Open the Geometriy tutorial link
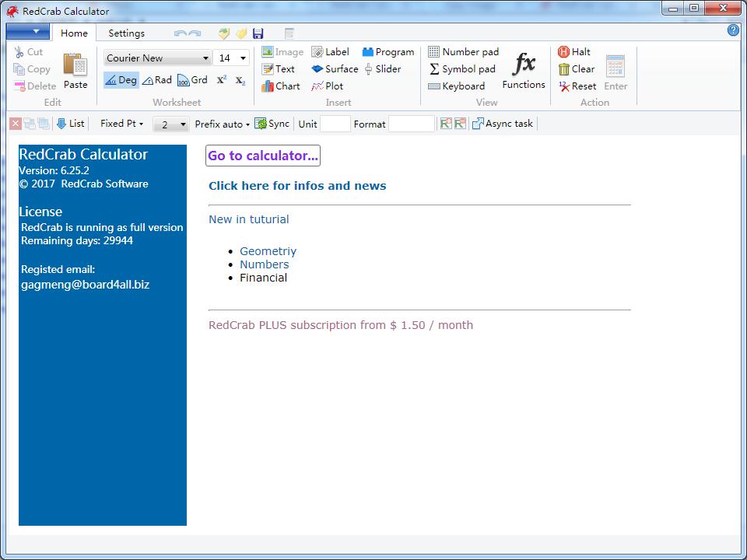 (268, 251)
